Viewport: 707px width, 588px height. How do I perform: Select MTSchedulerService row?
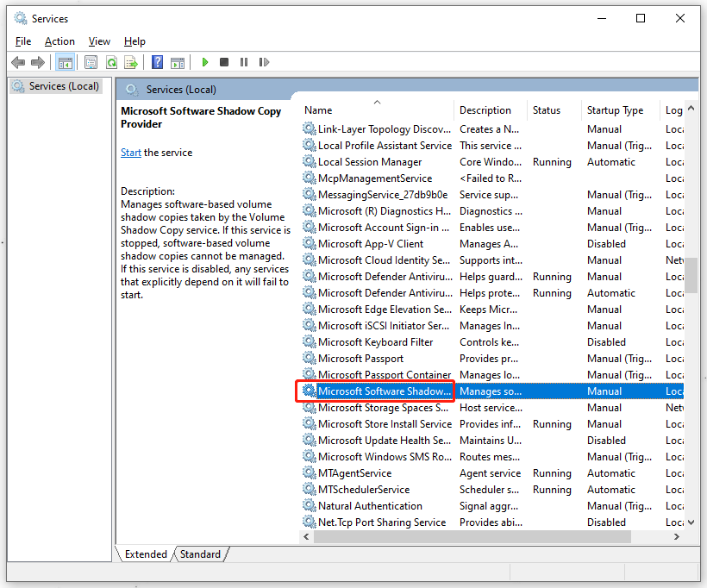pos(492,489)
